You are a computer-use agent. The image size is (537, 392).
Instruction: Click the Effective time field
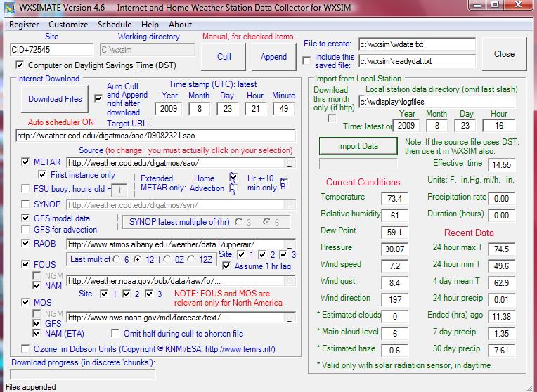[501, 165]
